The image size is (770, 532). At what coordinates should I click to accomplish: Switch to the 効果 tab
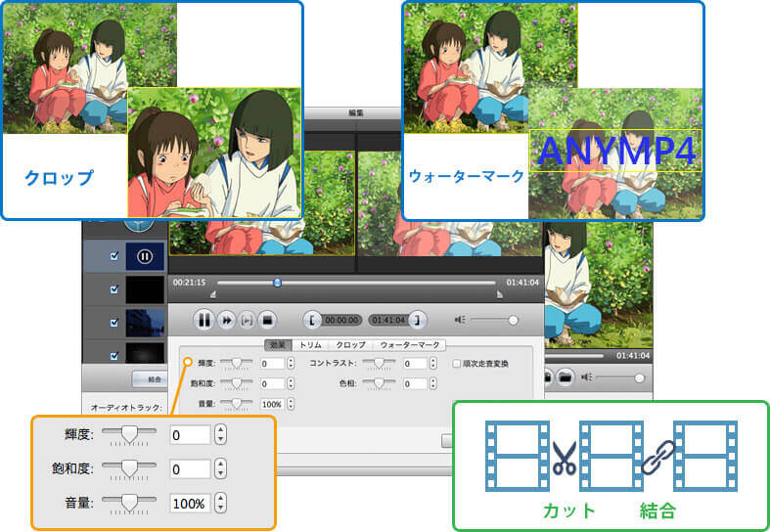point(278,345)
